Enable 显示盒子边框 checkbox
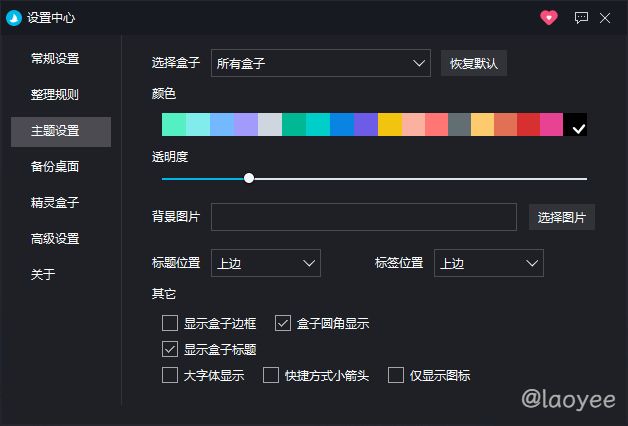The width and height of the screenshot is (628, 426). (x=170, y=323)
